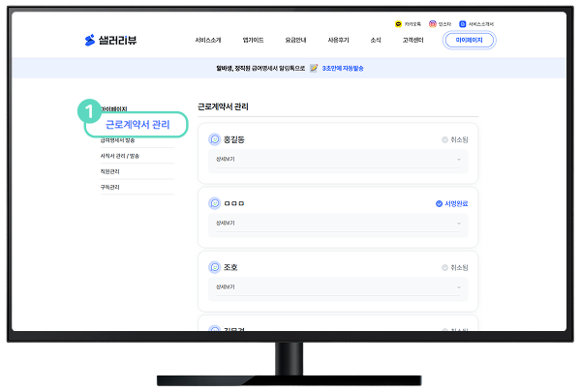Click the blue 서비스소개서 document icon
Viewport: 581px width, 392px height.
point(463,24)
